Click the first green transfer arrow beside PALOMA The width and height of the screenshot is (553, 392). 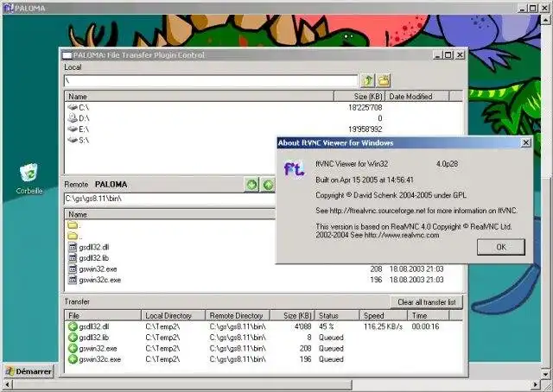click(x=251, y=185)
